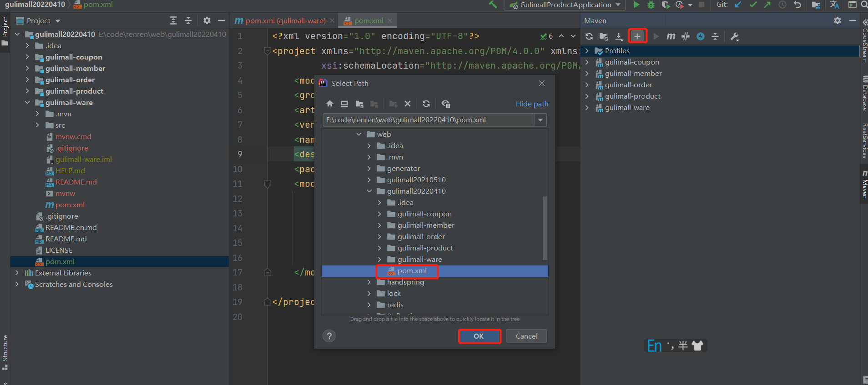Select mvnw.cmd in Project tree
Screen dimensions: 868x385
(x=73, y=136)
